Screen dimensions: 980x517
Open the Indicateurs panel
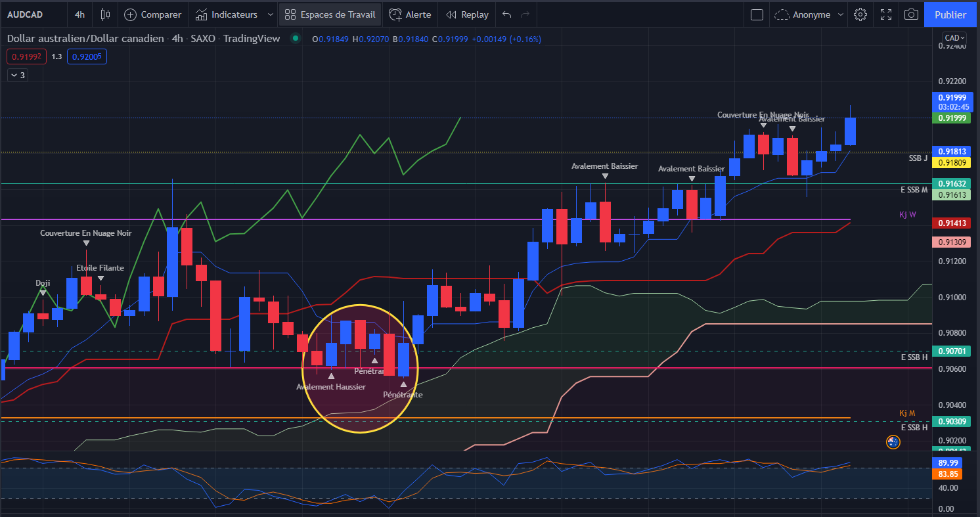coord(227,14)
